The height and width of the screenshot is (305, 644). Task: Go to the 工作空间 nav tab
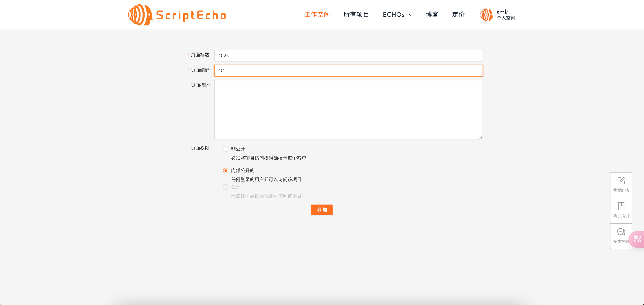pos(317,15)
